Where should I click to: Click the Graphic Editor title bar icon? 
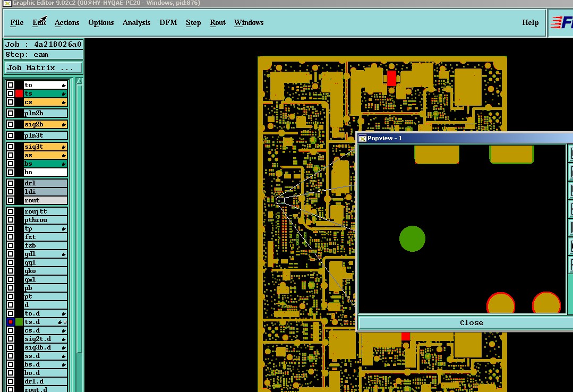click(7, 3)
